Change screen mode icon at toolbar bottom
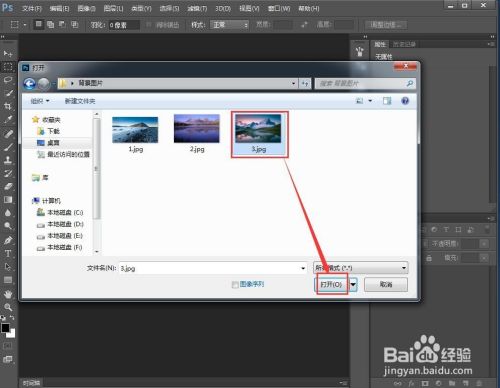500x388 pixels. click(8, 359)
